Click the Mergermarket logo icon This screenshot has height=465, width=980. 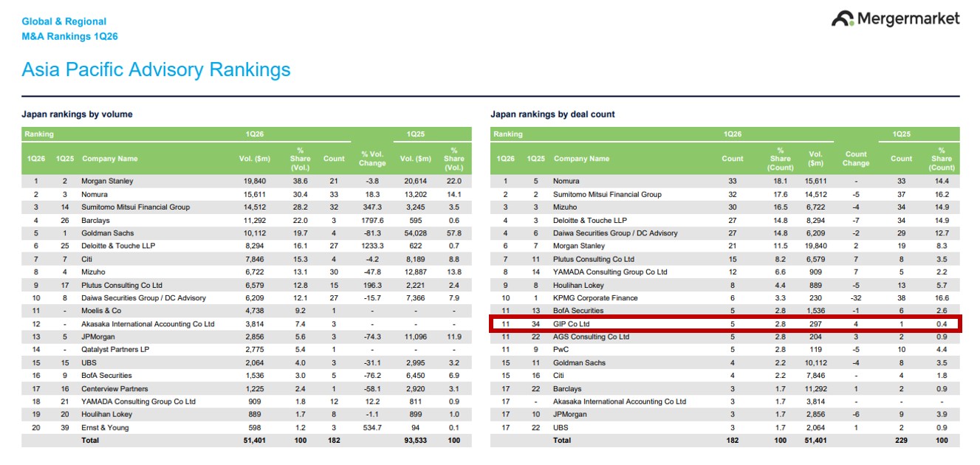[842, 18]
